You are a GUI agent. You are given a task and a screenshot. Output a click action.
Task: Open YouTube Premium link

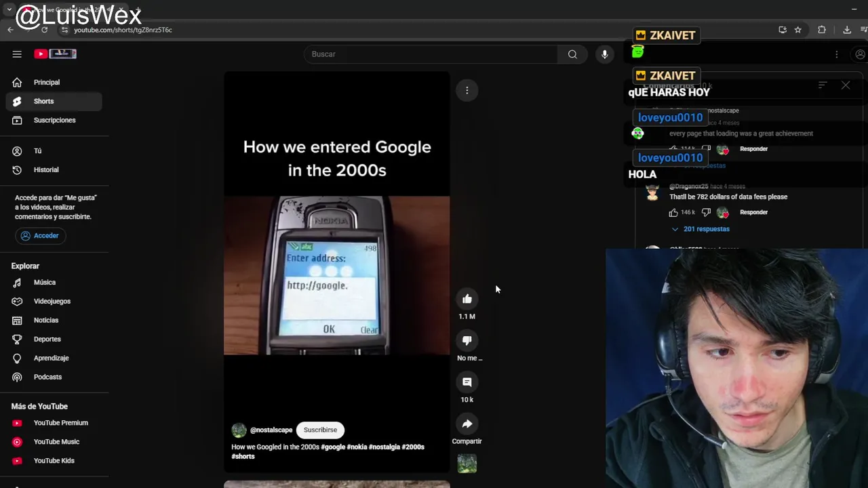pyautogui.click(x=54, y=423)
